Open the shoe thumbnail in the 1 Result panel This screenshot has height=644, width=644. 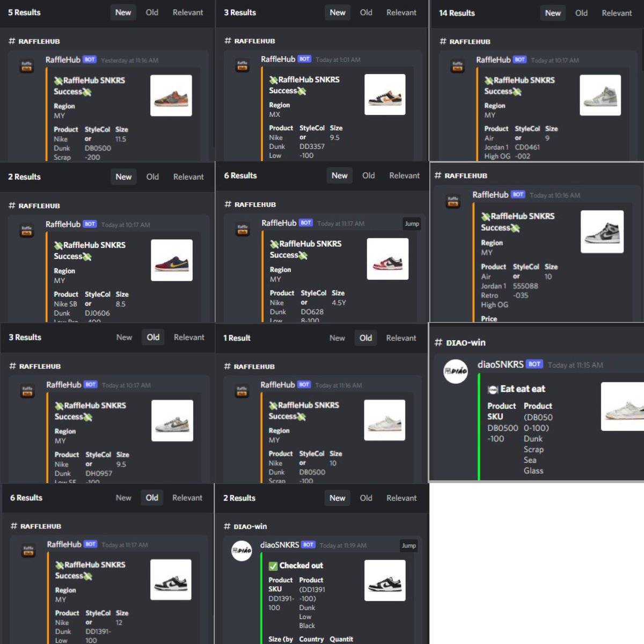tap(385, 420)
